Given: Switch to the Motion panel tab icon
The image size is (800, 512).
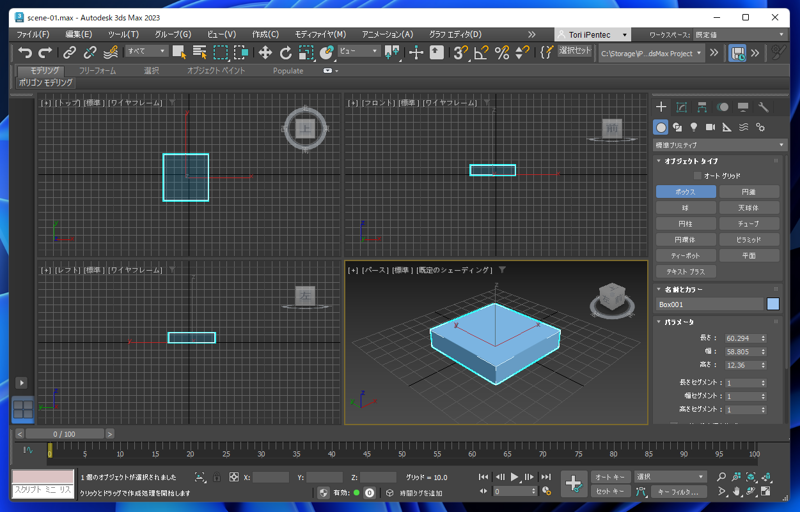Looking at the screenshot, I should (722, 107).
